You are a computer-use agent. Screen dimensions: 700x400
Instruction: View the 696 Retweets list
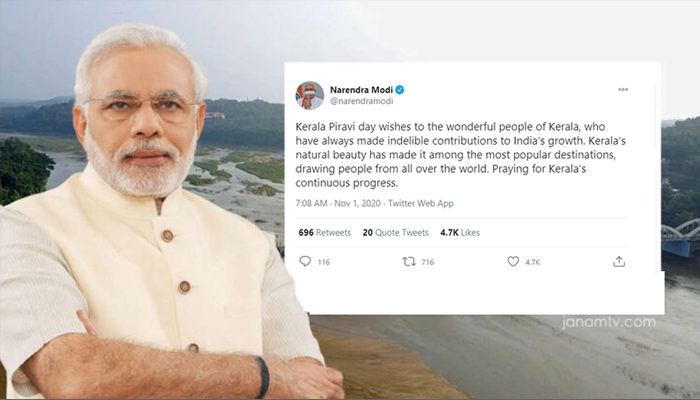point(325,233)
